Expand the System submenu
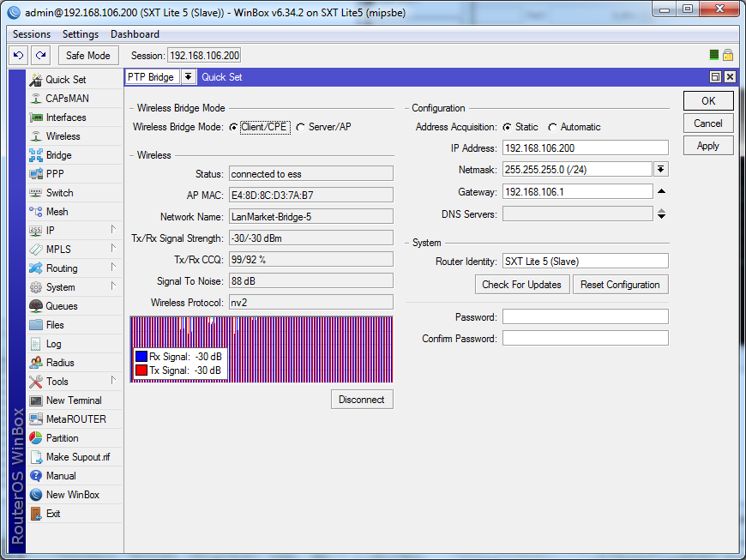 tap(113, 286)
